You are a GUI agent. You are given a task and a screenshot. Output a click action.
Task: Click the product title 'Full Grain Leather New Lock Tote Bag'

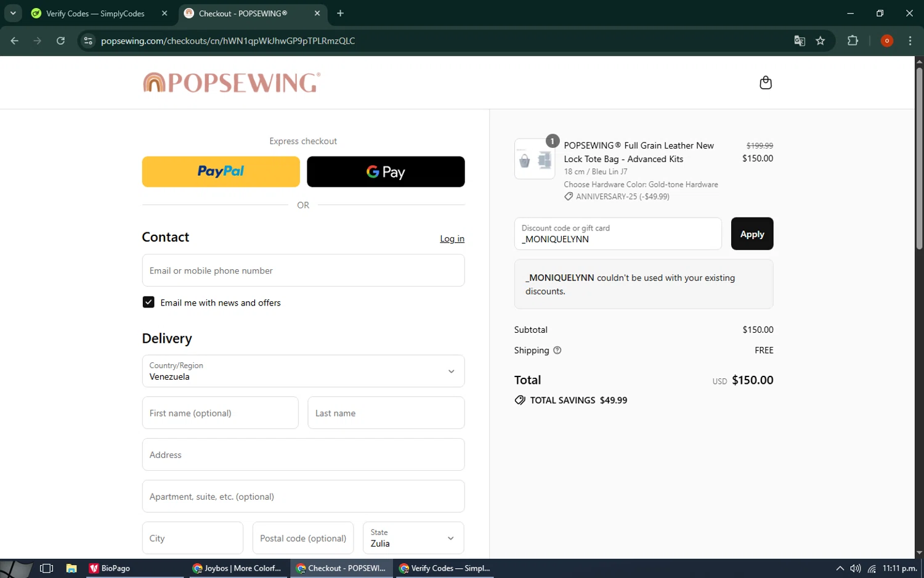(639, 152)
